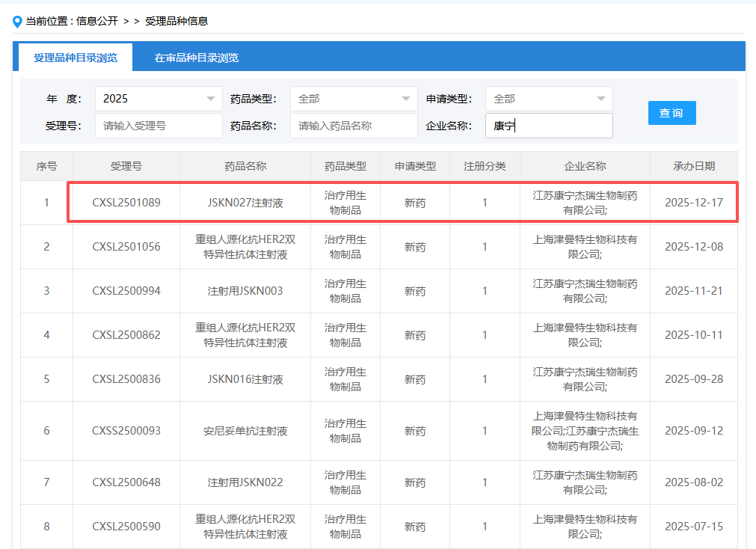Click the 受理号 input field
Viewport: 756px width, 549px height.
[159, 126]
